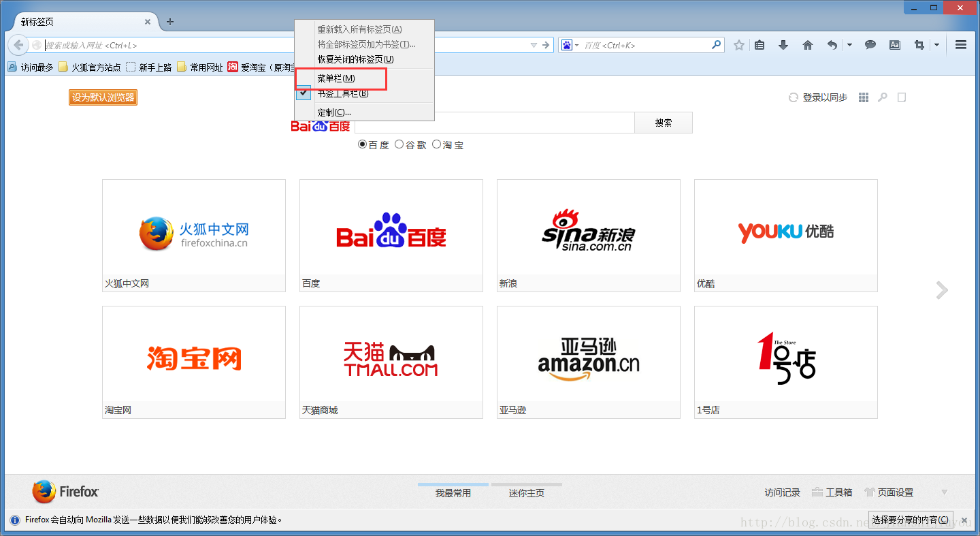Click the 选择要分享的内容(C) button
This screenshot has width=980, height=536.
click(x=911, y=520)
